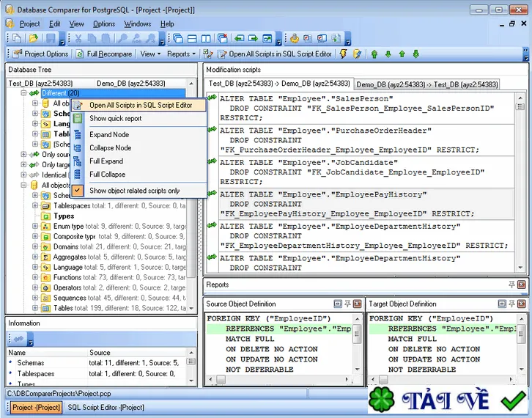Image resolution: width=532 pixels, height=418 pixels.
Task: Pin the Reports panel
Action: (x=511, y=285)
